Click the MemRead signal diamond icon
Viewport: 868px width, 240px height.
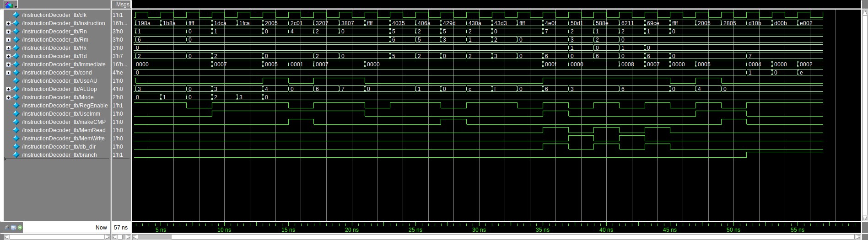click(x=16, y=130)
